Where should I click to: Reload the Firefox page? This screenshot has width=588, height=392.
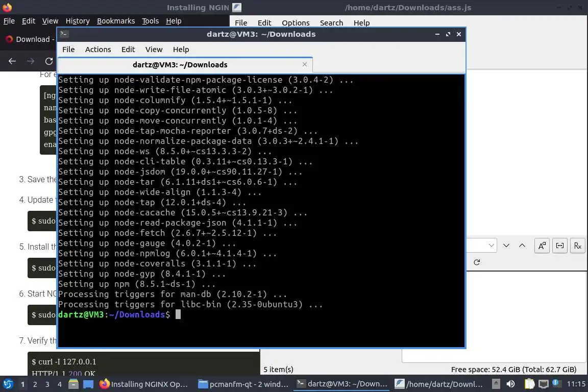click(x=49, y=61)
